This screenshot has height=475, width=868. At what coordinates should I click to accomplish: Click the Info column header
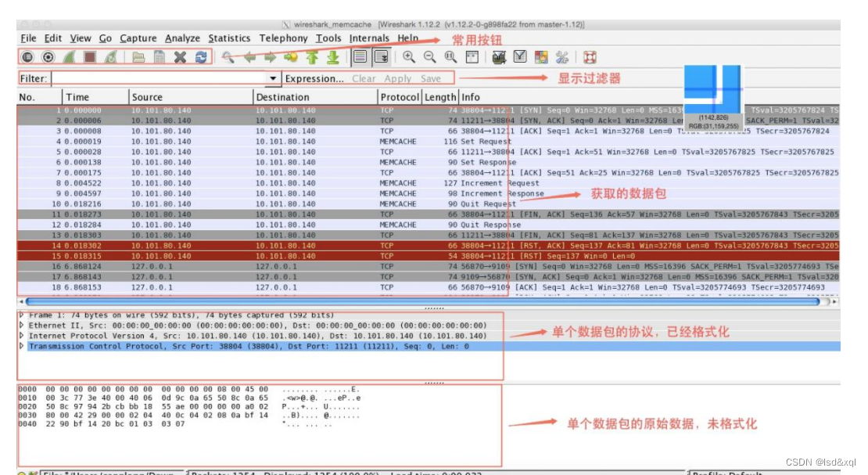point(649,97)
